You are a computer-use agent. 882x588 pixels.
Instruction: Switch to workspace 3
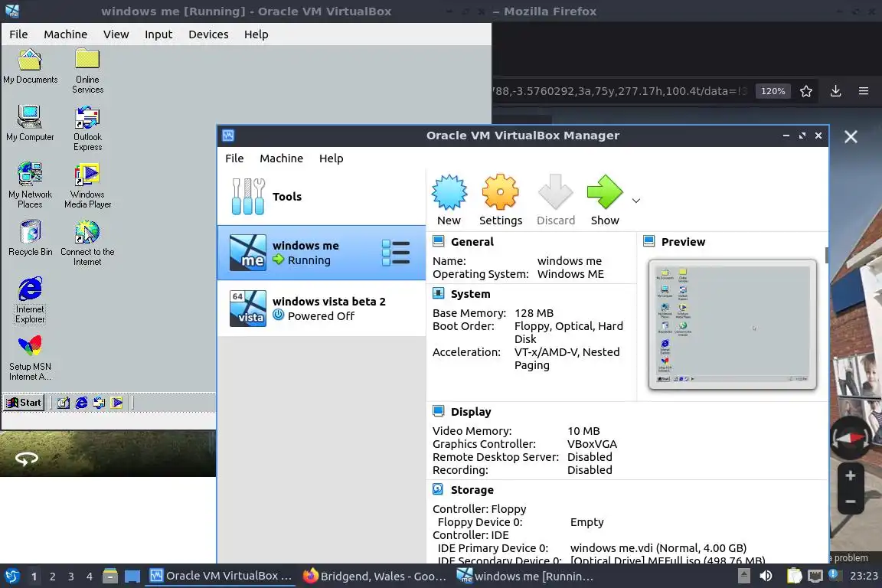[x=71, y=577]
